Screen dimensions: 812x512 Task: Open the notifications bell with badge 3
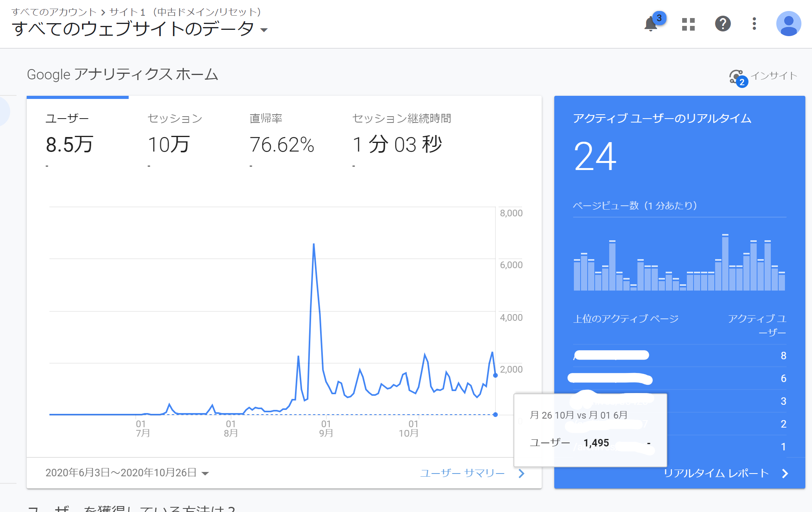click(650, 24)
